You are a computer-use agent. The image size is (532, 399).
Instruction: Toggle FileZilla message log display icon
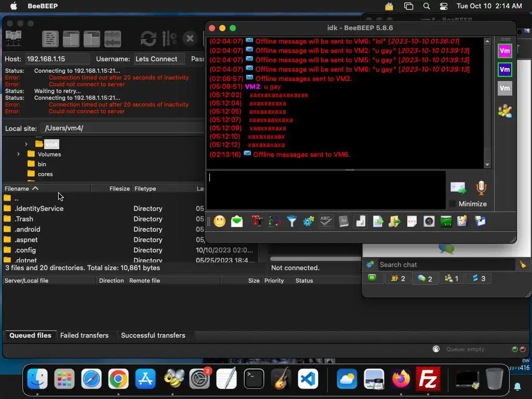pyautogui.click(x=50, y=38)
